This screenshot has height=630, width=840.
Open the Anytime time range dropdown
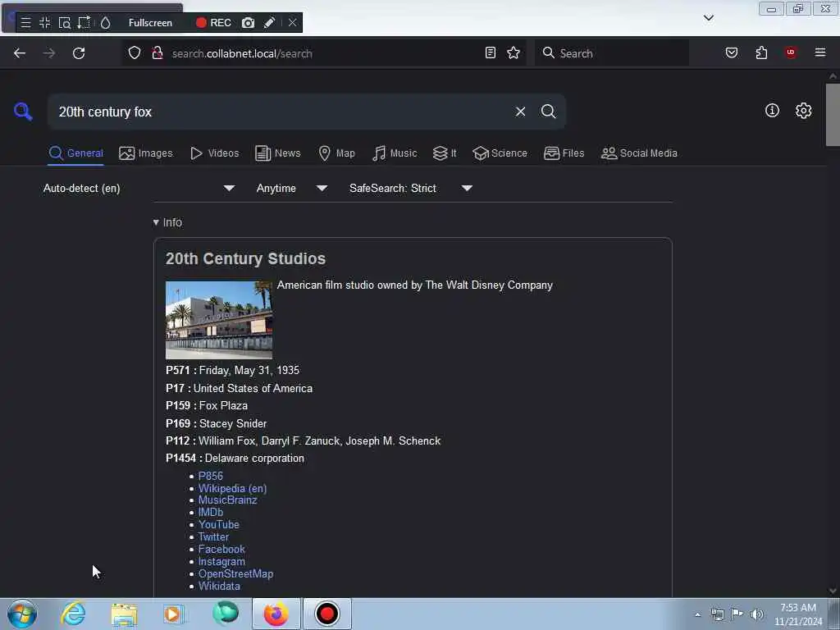tap(292, 188)
